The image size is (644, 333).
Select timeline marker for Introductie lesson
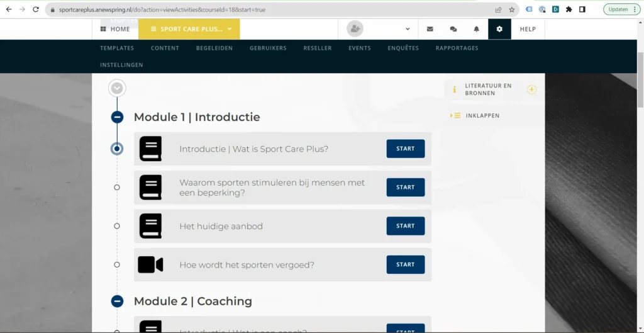(x=117, y=149)
